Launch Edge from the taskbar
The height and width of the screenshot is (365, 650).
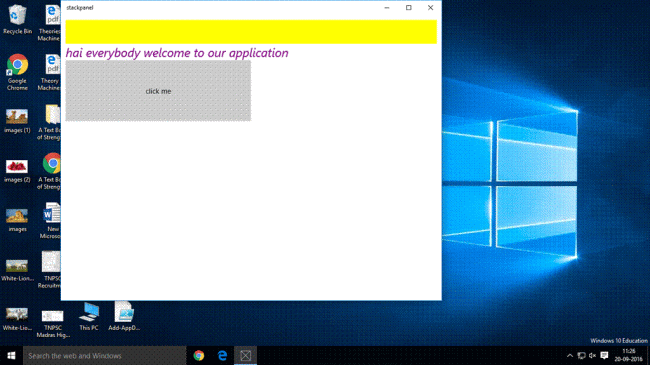tap(222, 355)
